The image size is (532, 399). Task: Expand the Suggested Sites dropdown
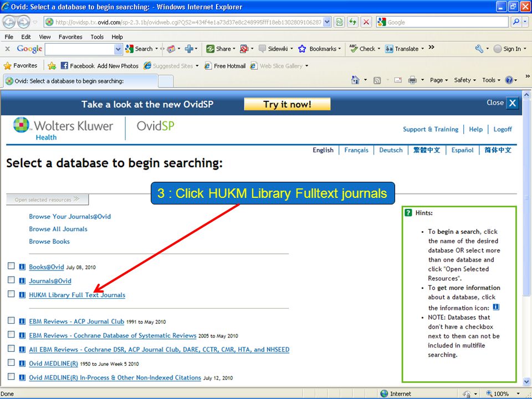[197, 66]
